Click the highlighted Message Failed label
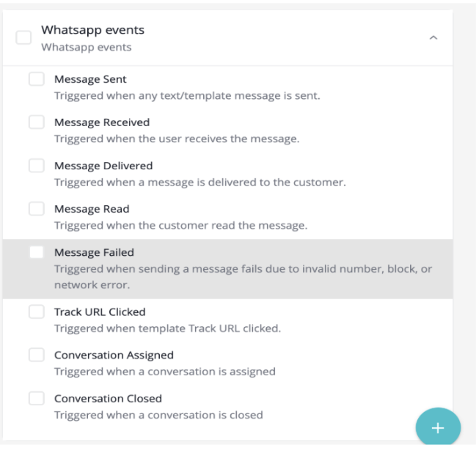This screenshot has height=453, width=476. tap(94, 252)
